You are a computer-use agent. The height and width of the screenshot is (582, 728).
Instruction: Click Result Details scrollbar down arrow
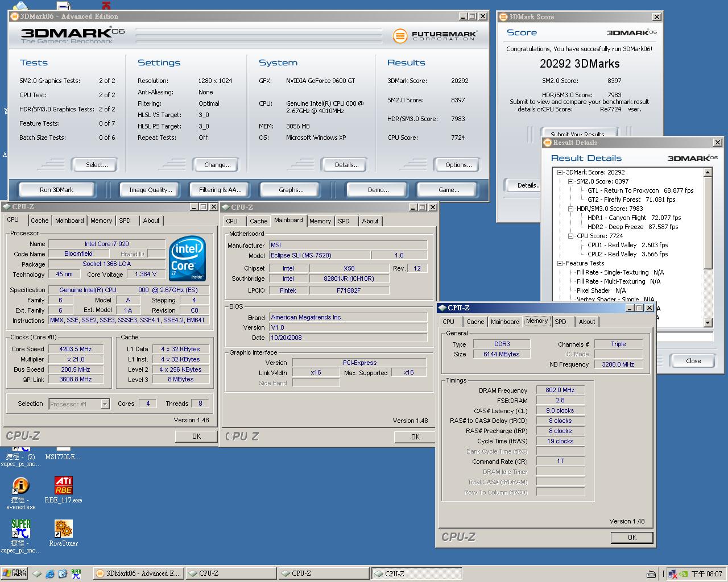(x=708, y=323)
